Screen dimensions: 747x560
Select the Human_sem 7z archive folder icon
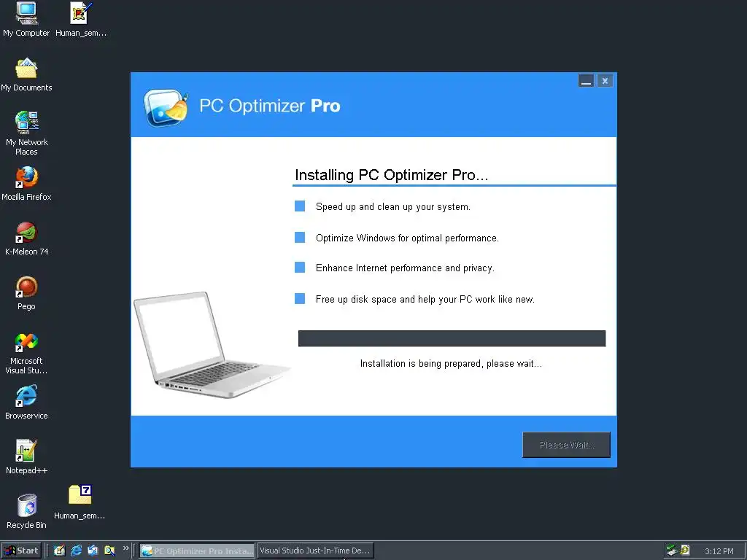click(x=80, y=502)
